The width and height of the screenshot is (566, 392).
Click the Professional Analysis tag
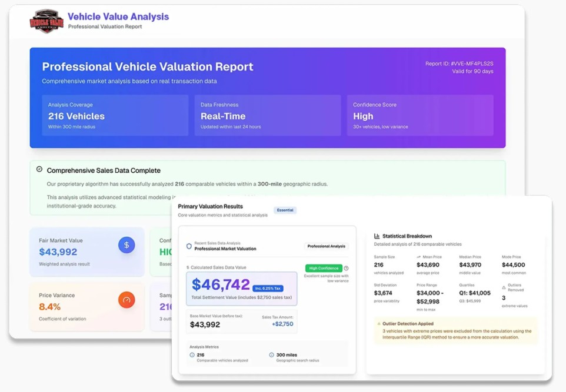(x=327, y=246)
